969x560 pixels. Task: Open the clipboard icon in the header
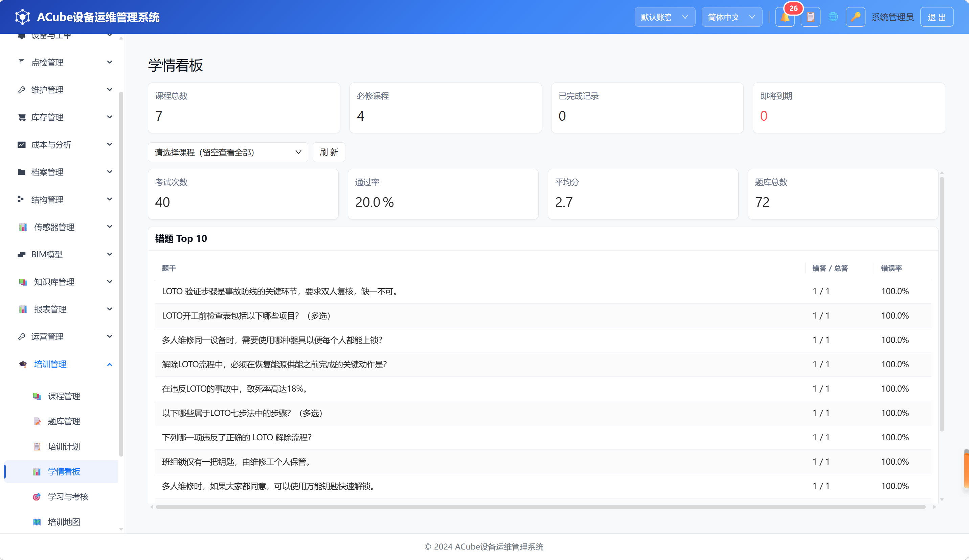point(811,17)
